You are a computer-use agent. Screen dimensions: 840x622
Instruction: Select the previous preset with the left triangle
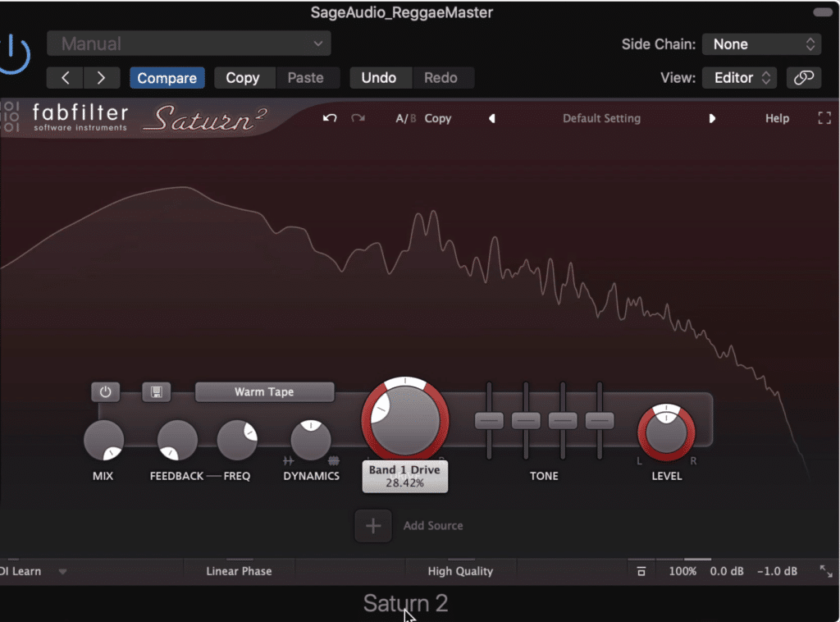coord(492,118)
